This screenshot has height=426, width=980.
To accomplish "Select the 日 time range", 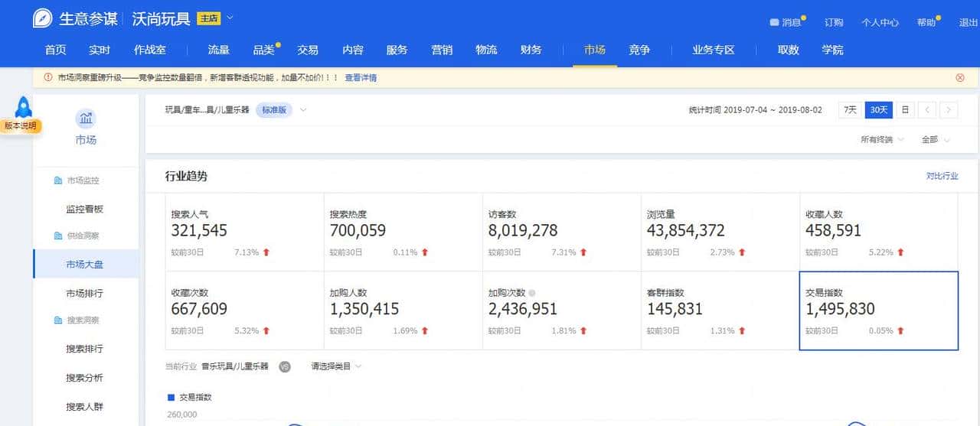I will point(905,110).
